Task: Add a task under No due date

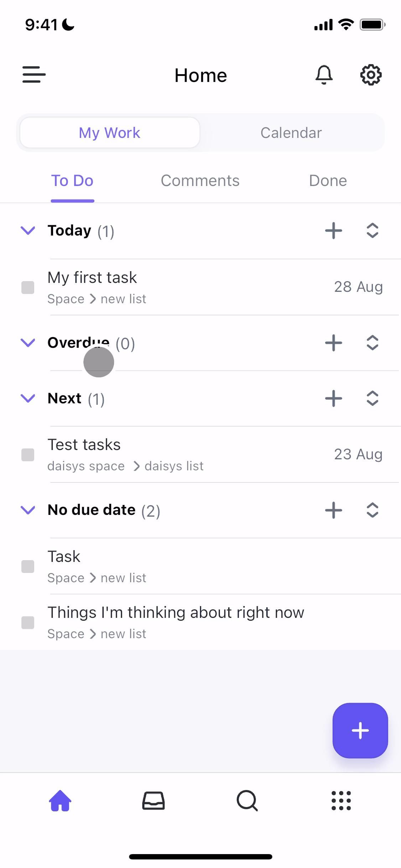Action: coord(334,510)
